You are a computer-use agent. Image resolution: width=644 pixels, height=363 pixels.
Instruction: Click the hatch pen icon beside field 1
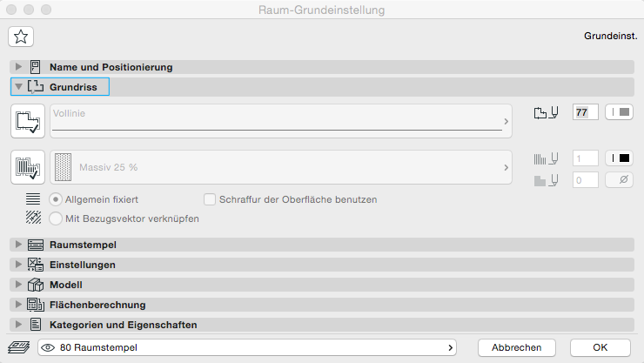[546, 158]
